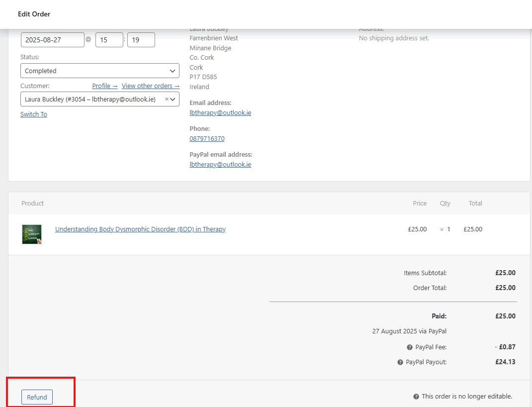This screenshot has width=532, height=407.
Task: Click the order date field 2025-08-27
Action: tap(53, 40)
